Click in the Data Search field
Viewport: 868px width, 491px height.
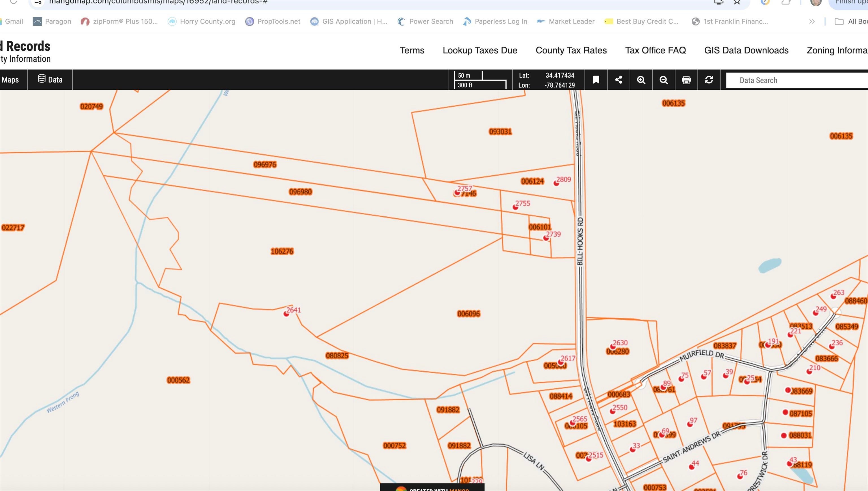pyautogui.click(x=797, y=80)
